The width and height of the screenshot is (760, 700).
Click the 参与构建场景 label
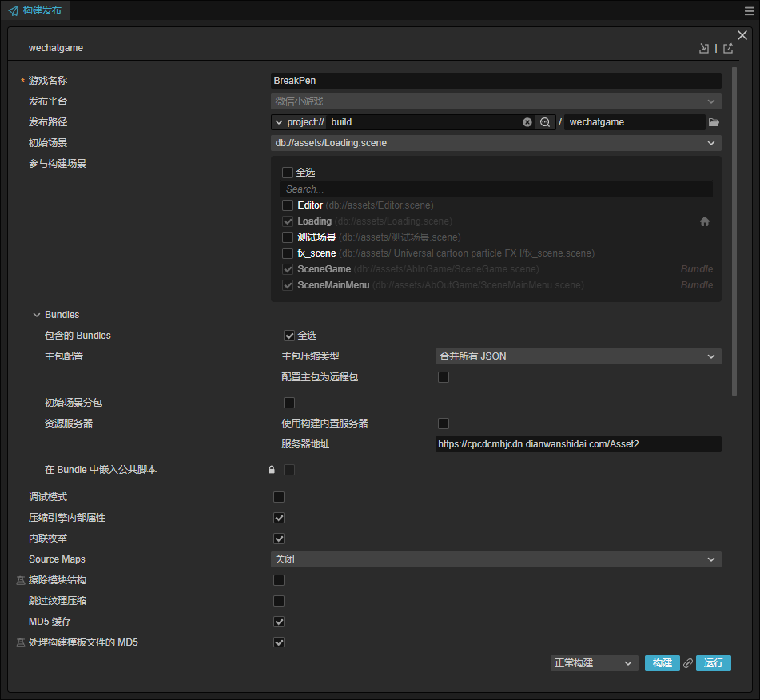pos(58,164)
